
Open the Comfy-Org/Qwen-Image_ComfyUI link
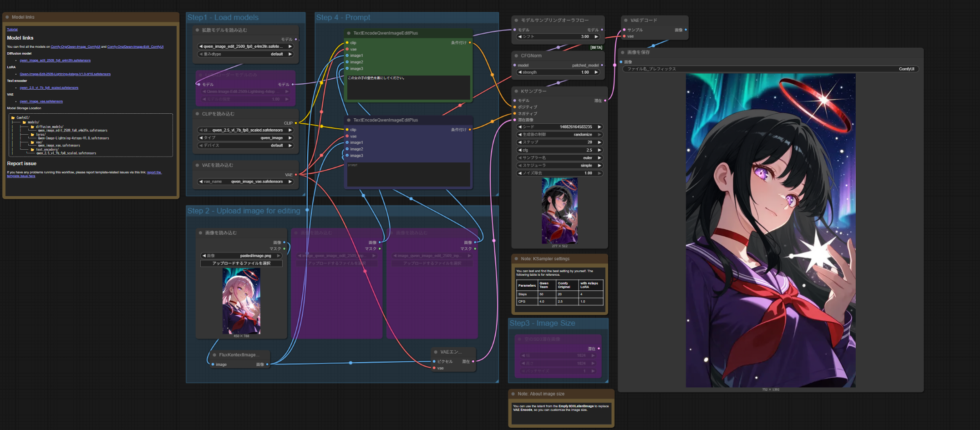point(76,47)
